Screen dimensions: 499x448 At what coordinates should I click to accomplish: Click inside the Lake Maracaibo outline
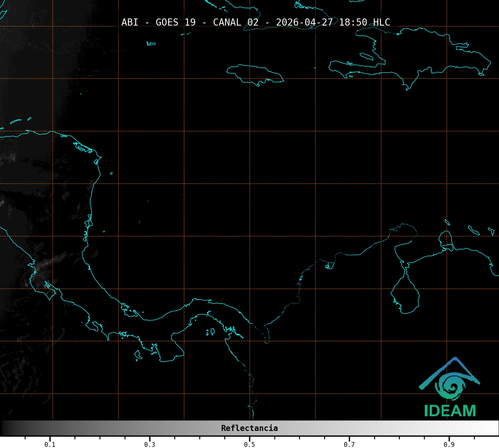click(405, 297)
